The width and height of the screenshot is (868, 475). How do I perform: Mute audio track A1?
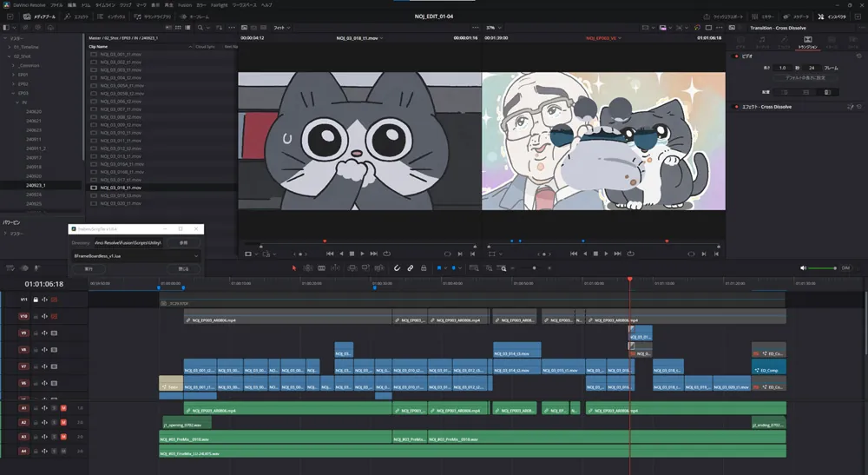point(63,408)
